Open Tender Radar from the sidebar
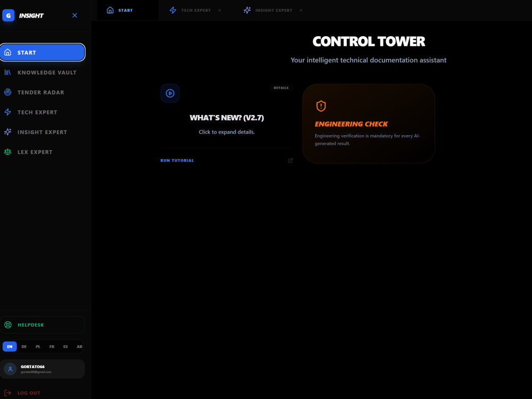The height and width of the screenshot is (399, 532). tap(43, 92)
